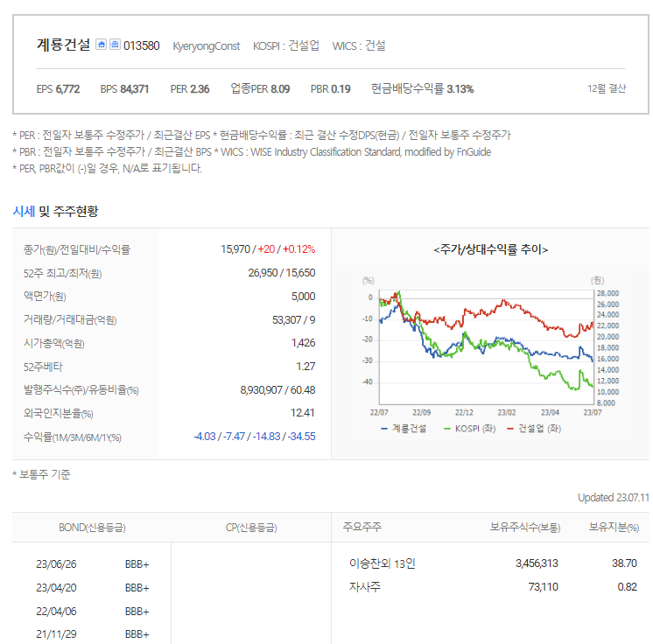Click CP(신용등급) column header

point(251,528)
